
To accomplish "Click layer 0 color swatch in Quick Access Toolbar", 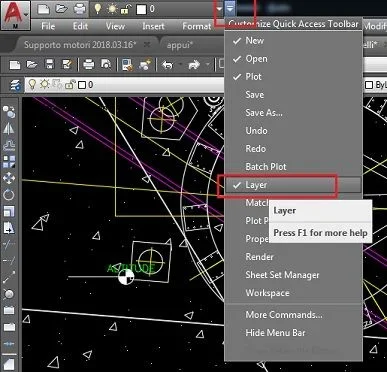I will point(141,10).
